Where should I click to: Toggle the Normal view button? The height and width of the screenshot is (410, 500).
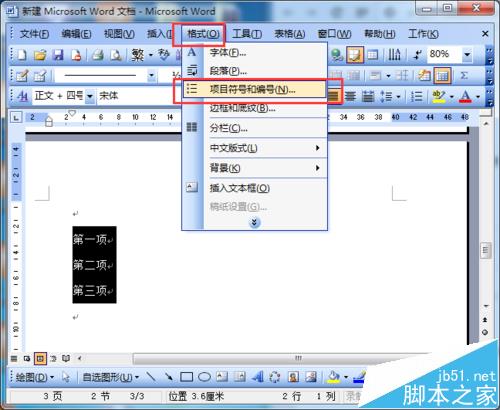(14, 359)
